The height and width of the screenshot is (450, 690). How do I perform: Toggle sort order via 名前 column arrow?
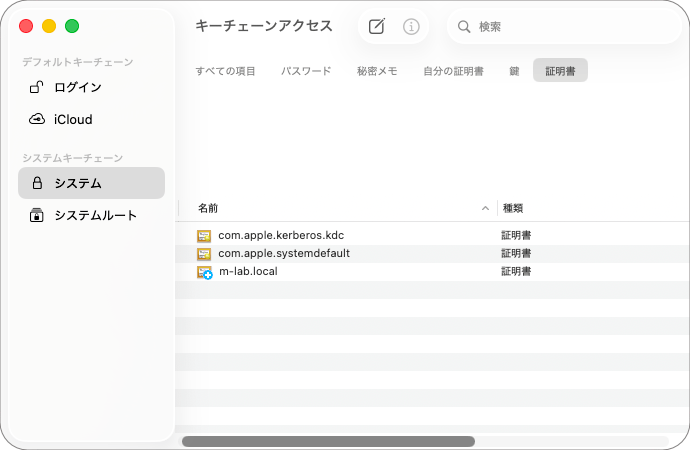pos(486,208)
